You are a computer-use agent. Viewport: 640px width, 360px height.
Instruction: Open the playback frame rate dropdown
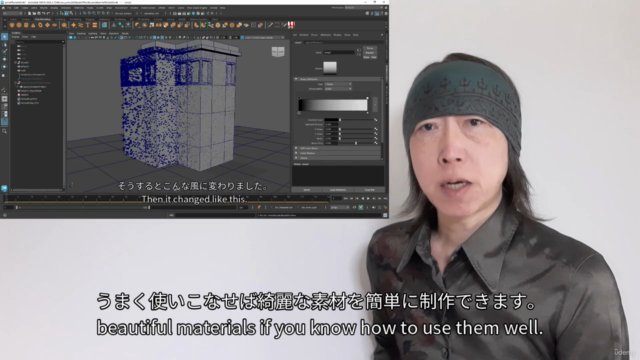pos(340,208)
